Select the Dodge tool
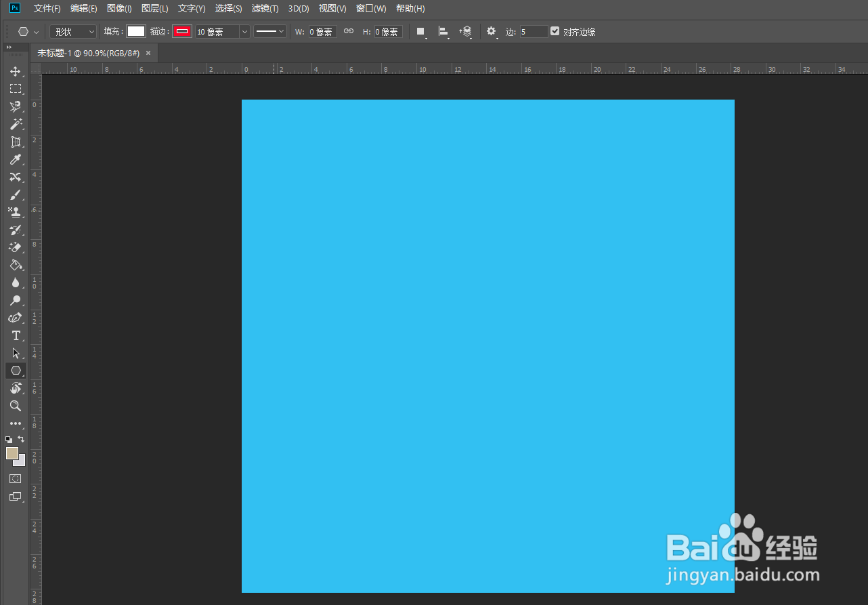The image size is (868, 605). pyautogui.click(x=15, y=300)
